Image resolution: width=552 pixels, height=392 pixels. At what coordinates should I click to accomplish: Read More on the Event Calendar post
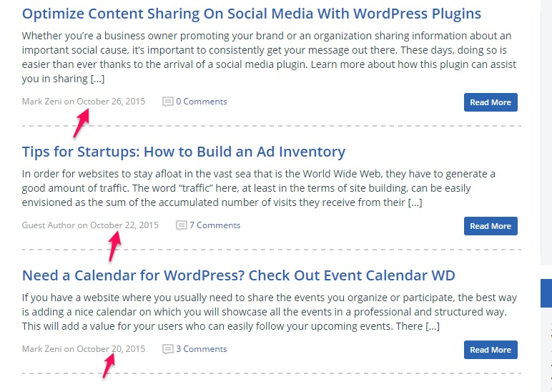click(x=491, y=349)
